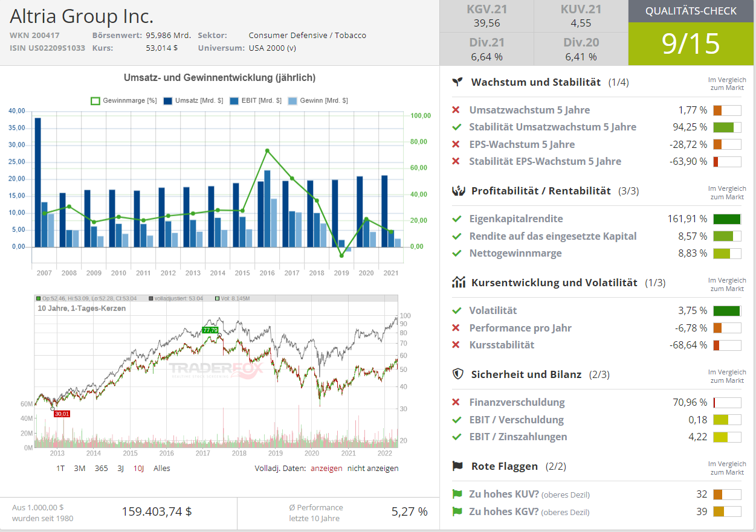Click the Div.21 value tile
The height and width of the screenshot is (532, 756).
click(x=486, y=49)
